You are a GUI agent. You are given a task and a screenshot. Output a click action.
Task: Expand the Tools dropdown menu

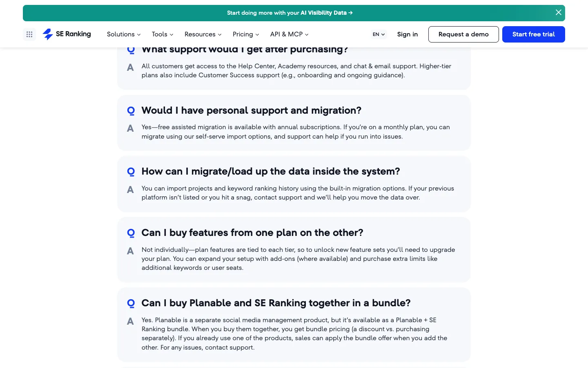click(163, 34)
